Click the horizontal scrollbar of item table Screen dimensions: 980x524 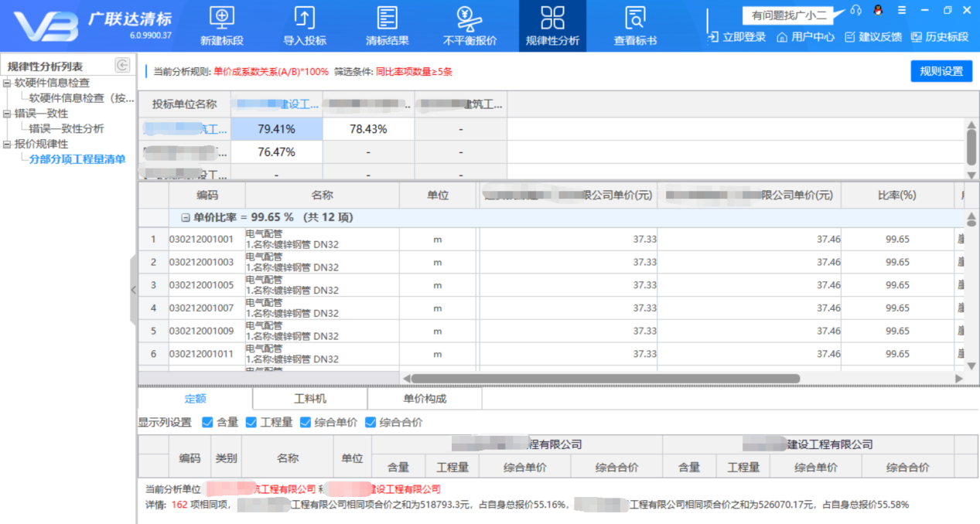click(x=606, y=379)
